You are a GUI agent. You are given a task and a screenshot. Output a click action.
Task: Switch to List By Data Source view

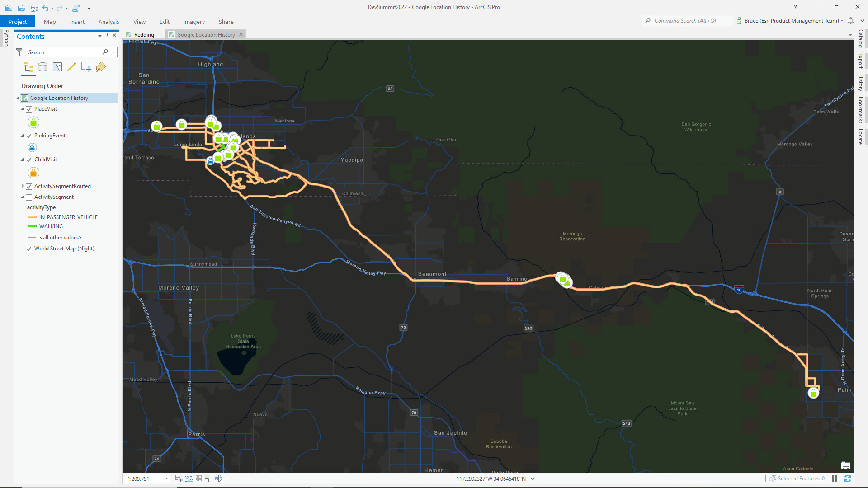tap(43, 67)
